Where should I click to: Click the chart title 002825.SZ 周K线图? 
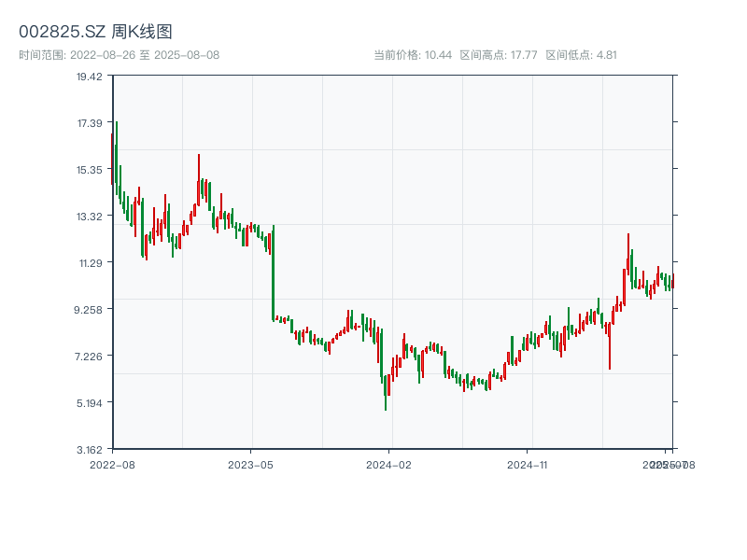(95, 32)
